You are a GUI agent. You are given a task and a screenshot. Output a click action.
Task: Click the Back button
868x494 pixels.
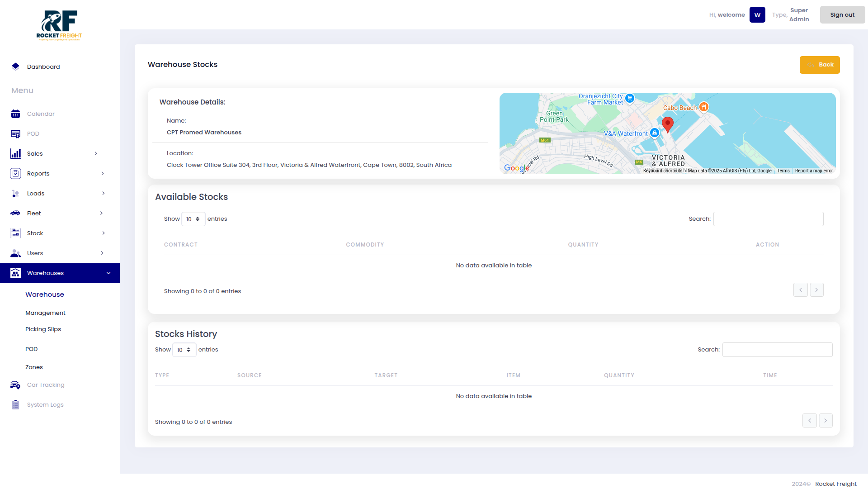click(820, 65)
